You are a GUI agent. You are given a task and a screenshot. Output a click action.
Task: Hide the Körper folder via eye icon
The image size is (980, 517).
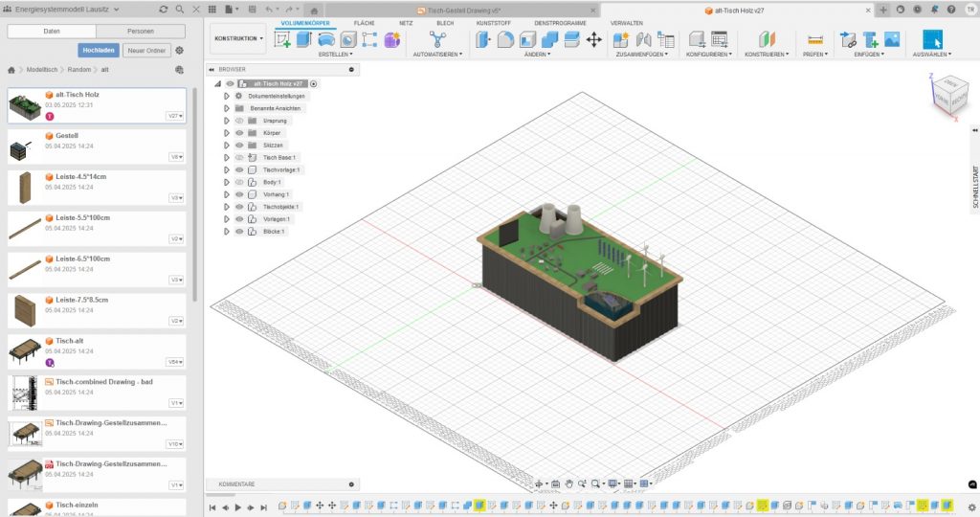click(239, 133)
